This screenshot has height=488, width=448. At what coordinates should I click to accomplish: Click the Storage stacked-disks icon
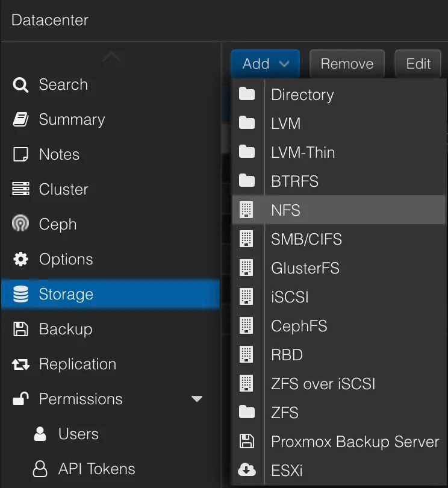[x=20, y=294]
